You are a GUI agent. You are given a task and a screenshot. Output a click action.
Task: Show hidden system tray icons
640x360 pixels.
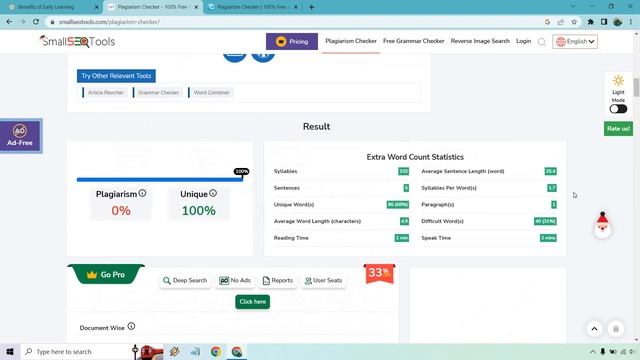point(593,351)
